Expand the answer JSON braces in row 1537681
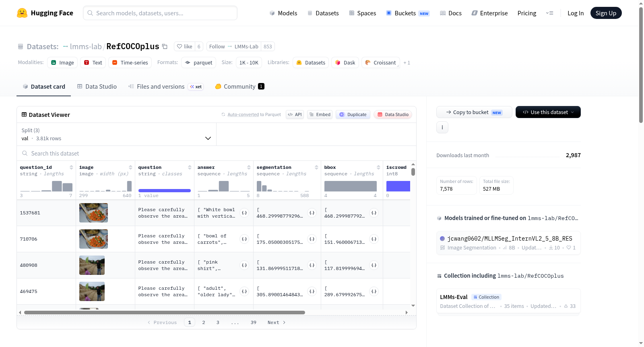This screenshot has height=347, width=644. click(x=244, y=213)
